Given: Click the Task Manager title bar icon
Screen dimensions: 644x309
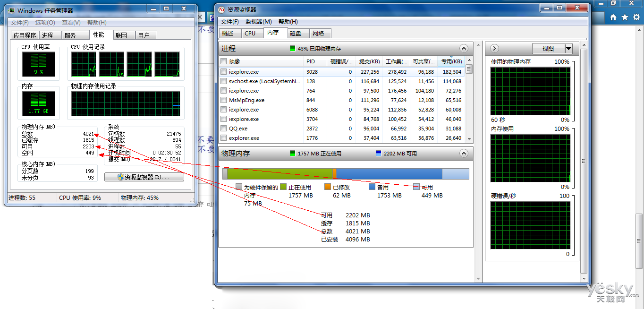Looking at the screenshot, I should (11, 10).
